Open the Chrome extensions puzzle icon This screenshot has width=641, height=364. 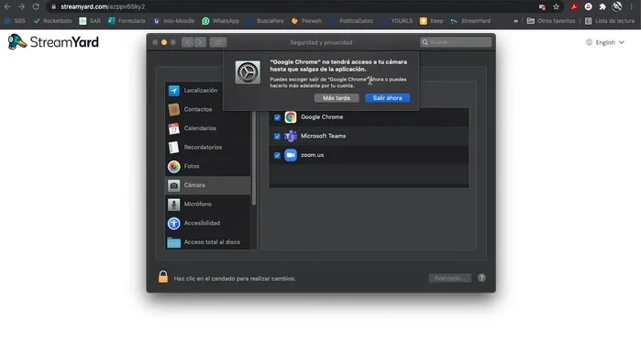[602, 6]
